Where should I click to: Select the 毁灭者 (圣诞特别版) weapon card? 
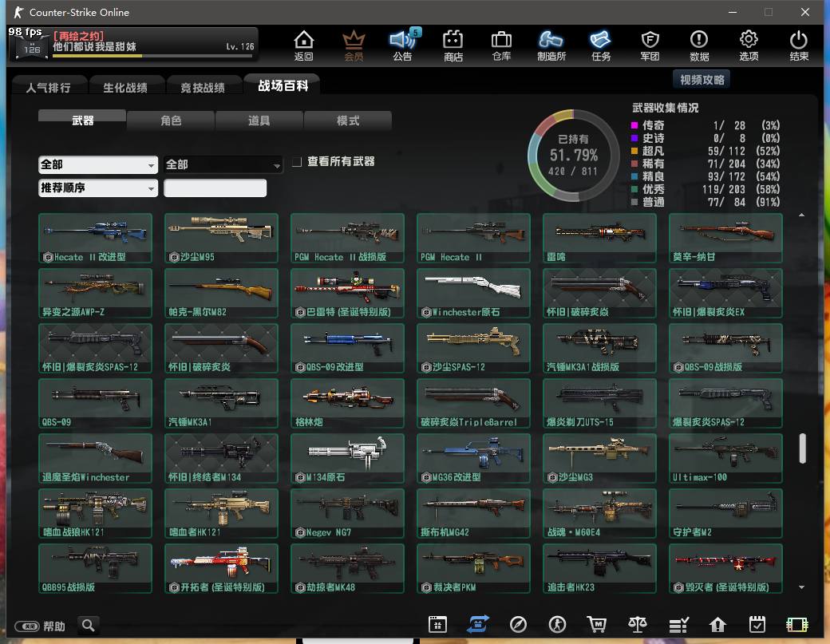(x=725, y=568)
